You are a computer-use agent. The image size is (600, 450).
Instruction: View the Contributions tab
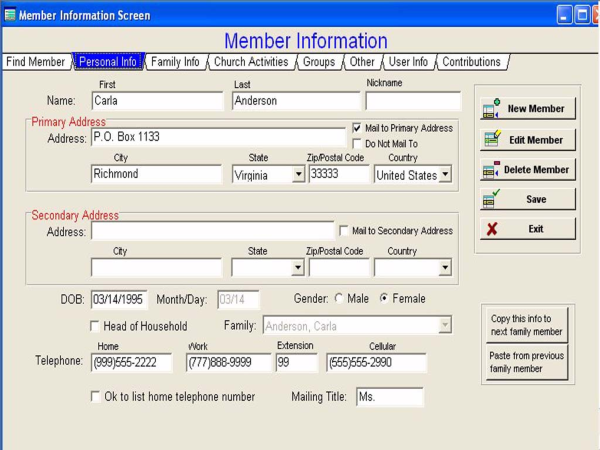click(471, 62)
